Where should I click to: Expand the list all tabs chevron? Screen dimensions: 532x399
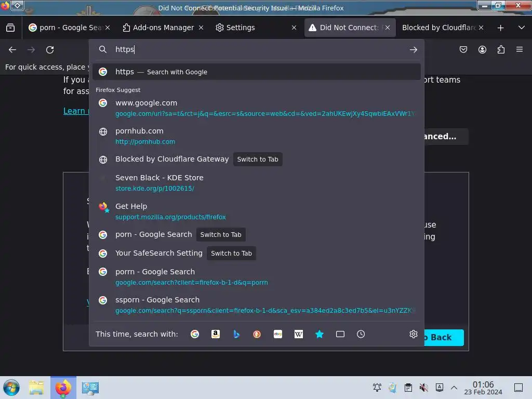522,28
